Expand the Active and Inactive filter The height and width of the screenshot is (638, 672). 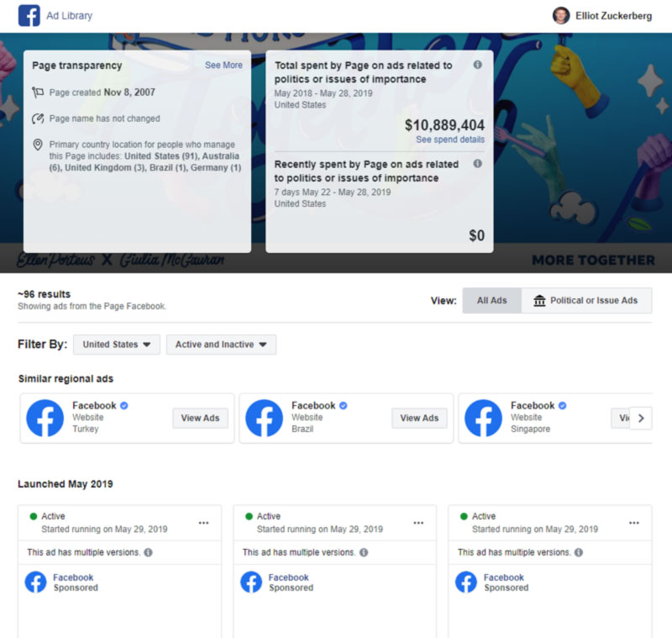[x=220, y=345]
